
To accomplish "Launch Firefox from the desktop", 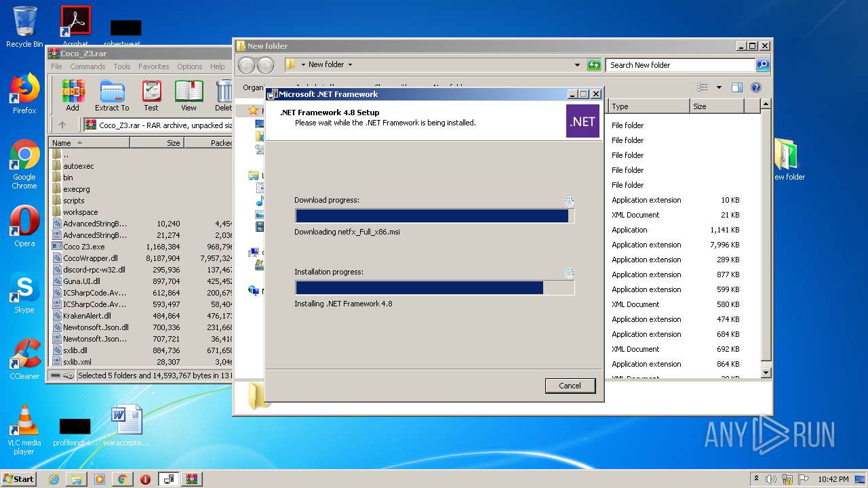I will click(24, 94).
